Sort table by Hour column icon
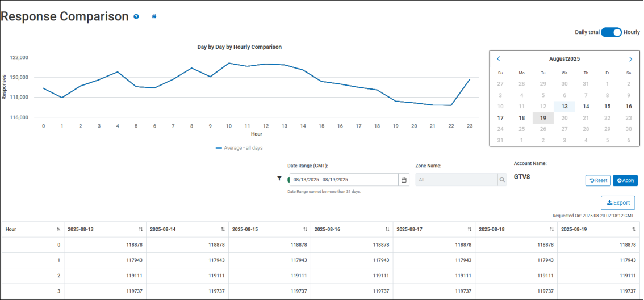 pos(58,229)
